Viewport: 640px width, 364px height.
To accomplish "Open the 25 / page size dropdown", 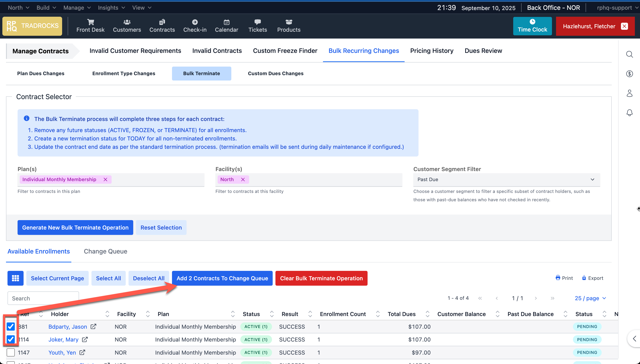I will click(x=590, y=298).
